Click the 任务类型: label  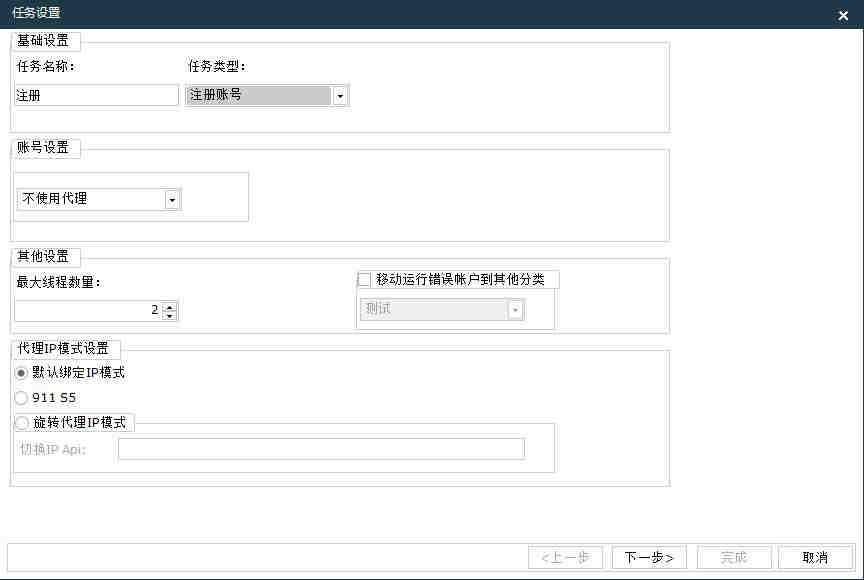(217, 66)
